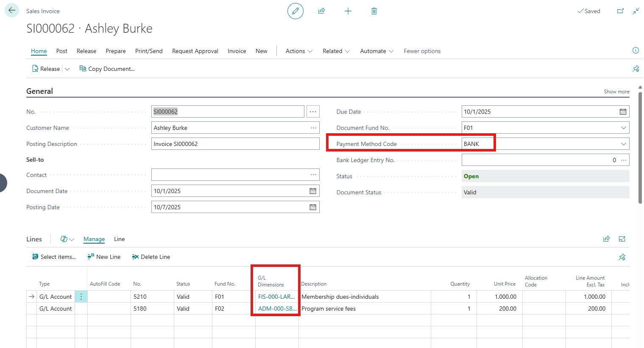
Task: Expand Document Fund No. dropdown
Action: 623,128
